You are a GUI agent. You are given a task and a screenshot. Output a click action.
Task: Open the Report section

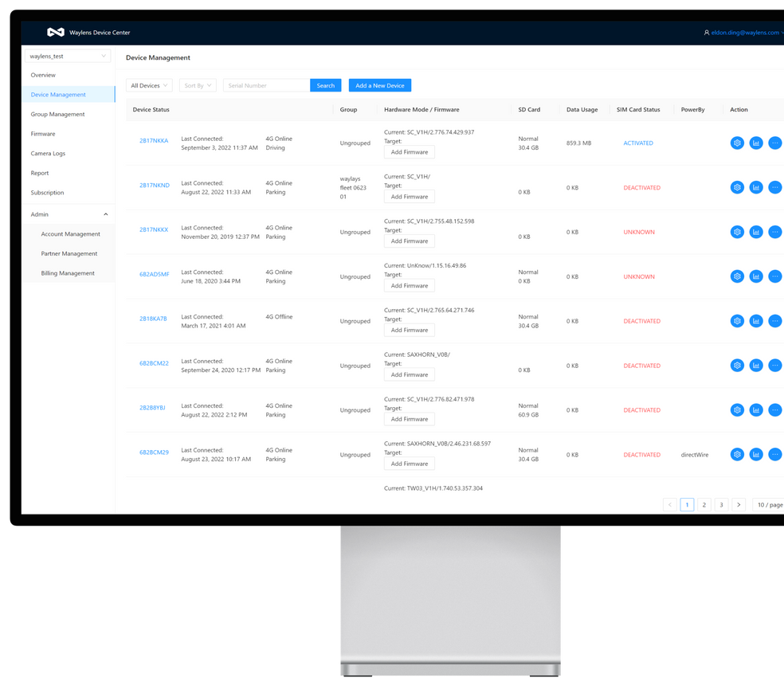(x=69, y=173)
